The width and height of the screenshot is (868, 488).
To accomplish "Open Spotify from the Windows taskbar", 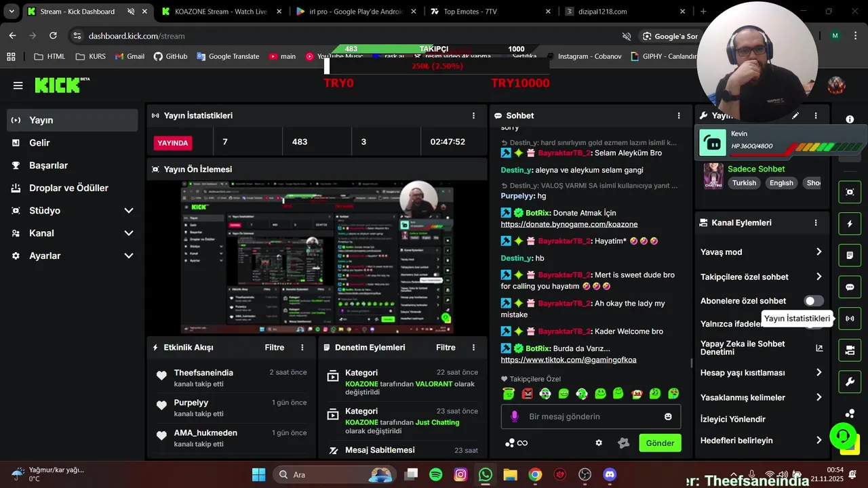I will point(436,474).
